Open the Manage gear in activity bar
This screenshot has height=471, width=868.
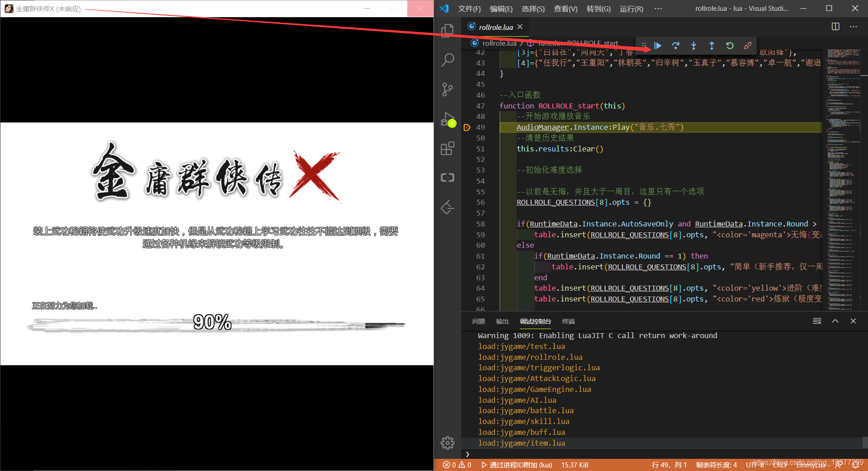pos(448,443)
